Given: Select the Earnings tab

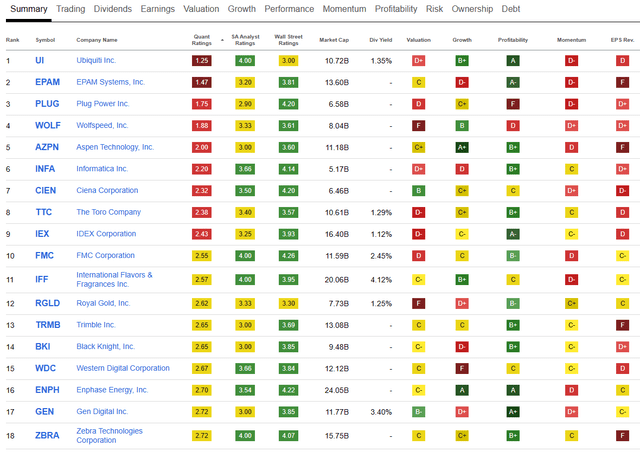Looking at the screenshot, I should 158,9.
